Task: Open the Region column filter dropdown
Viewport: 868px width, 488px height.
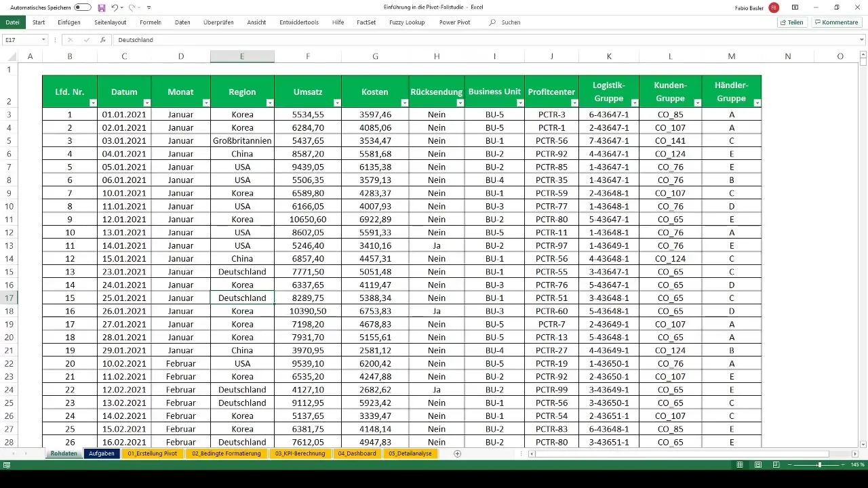Action: (269, 103)
